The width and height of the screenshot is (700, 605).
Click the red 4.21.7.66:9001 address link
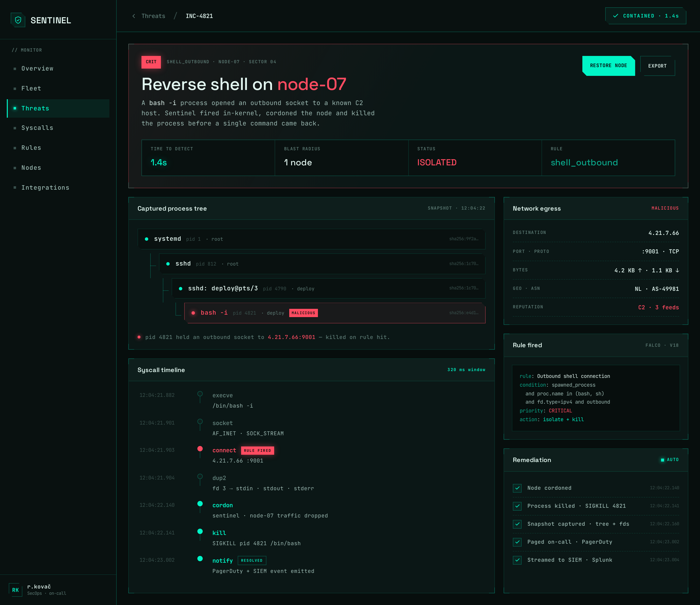click(291, 337)
